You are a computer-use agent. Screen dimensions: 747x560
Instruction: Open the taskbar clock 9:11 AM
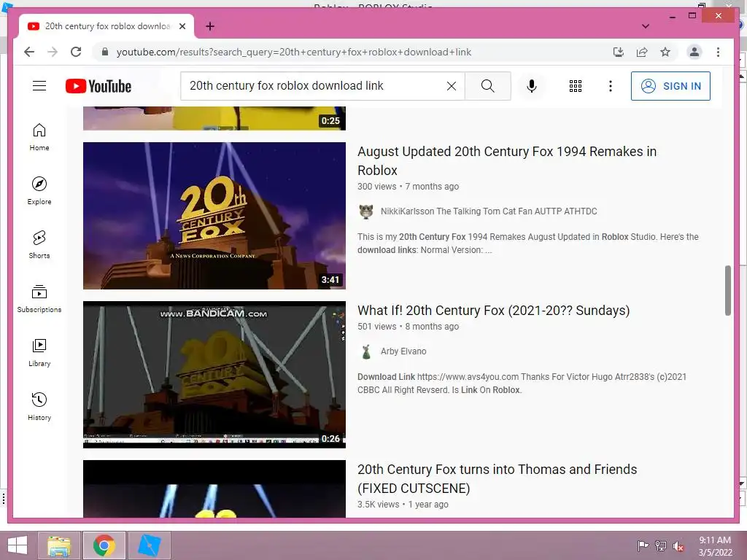(715, 546)
